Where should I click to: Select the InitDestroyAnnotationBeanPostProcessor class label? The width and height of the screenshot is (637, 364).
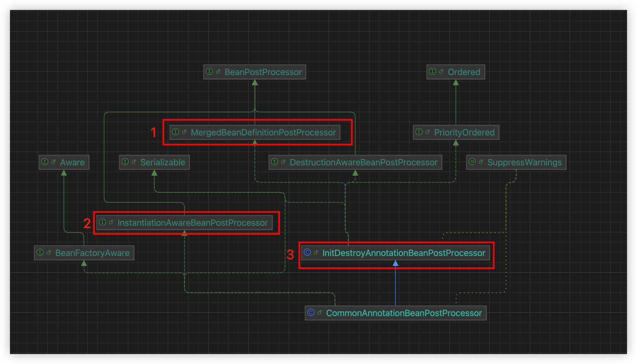(404, 253)
